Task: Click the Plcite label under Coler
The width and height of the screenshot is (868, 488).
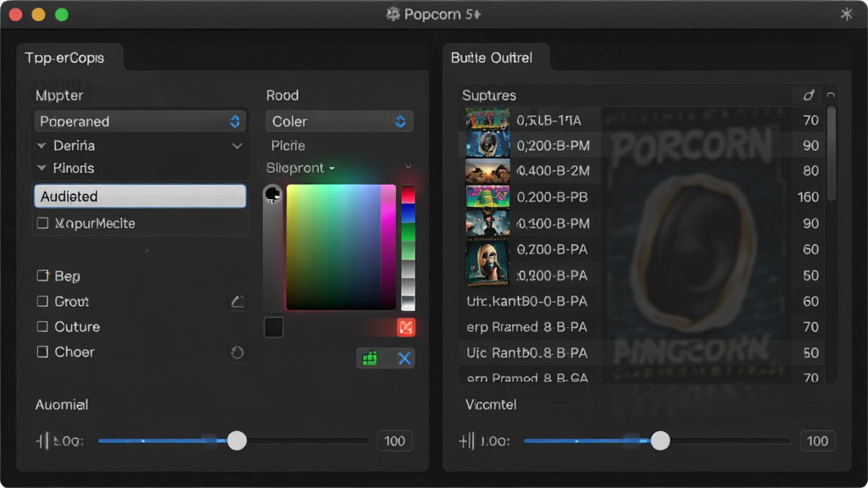Action: [x=288, y=146]
